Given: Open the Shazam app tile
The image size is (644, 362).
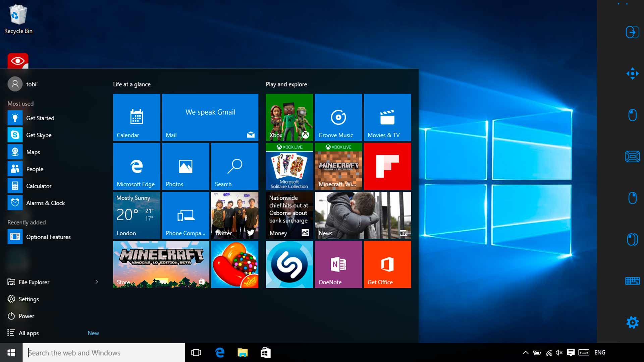Looking at the screenshot, I should coord(289,264).
